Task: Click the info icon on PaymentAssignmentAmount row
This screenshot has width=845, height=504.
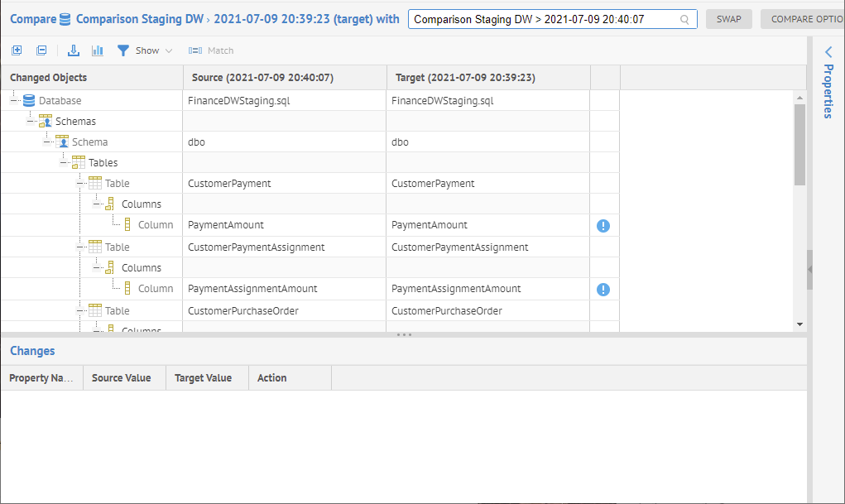Action: [x=603, y=289]
